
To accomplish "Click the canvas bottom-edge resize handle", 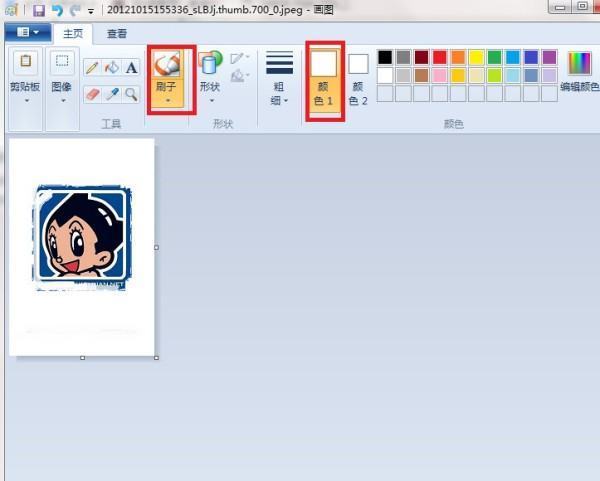I will point(82,358).
